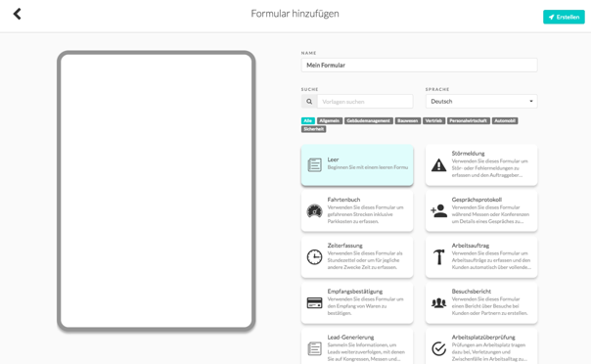The image size is (591, 364).
Task: Show only Vertrieb category templates
Action: (x=433, y=120)
